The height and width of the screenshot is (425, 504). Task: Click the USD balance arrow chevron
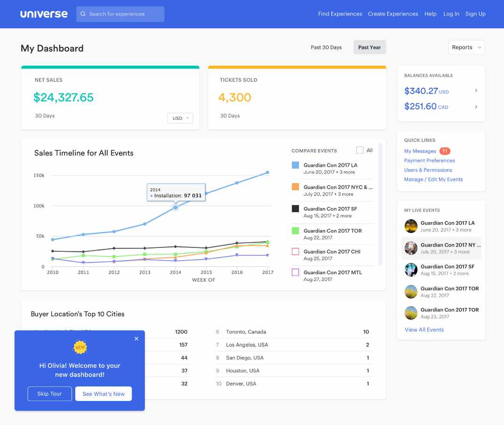[x=476, y=91]
